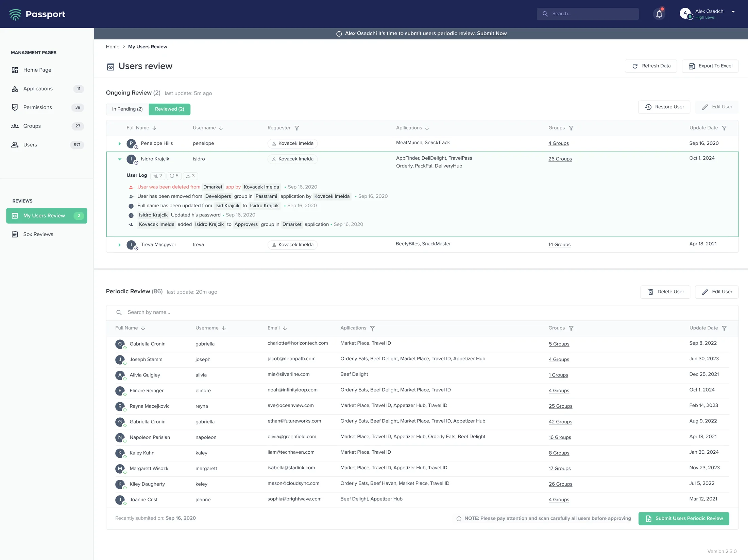Open My Users Review in sidebar
748x560 pixels.
[47, 216]
